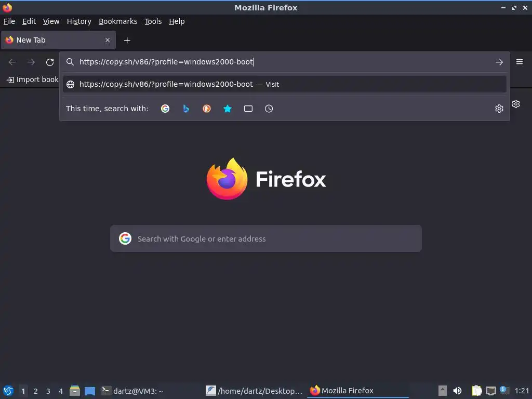The image size is (532, 399).
Task: Click the Google icon in the homepage search box
Action: pos(125,238)
